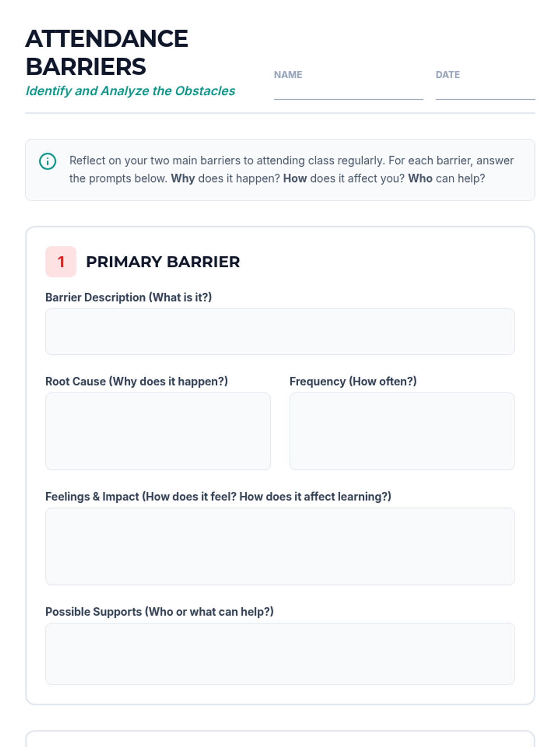Click the NAME label text
This screenshot has height=747, width=560.
point(288,75)
